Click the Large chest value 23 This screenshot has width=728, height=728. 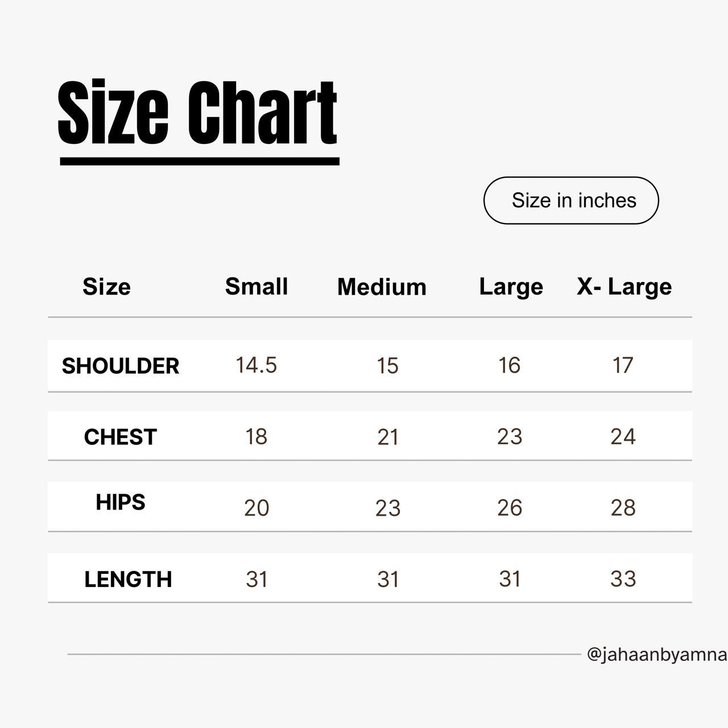point(510,436)
